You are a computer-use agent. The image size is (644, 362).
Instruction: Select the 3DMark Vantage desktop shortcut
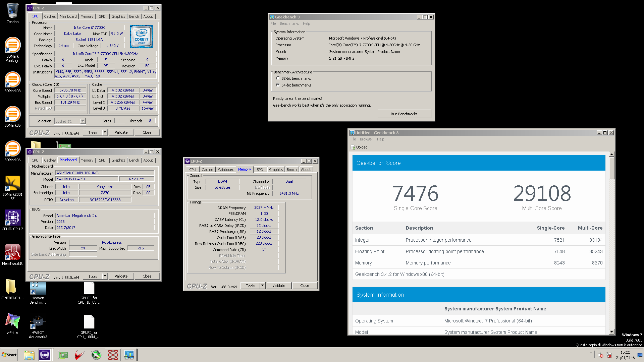click(x=12, y=50)
